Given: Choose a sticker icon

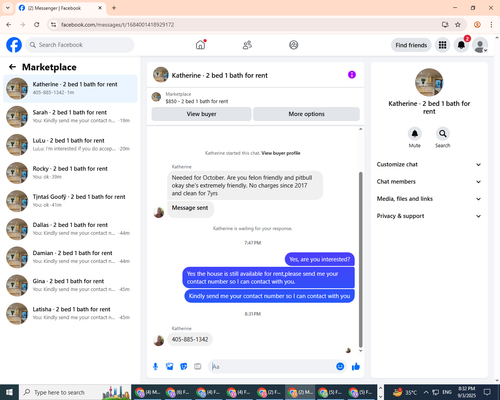Looking at the screenshot, I should pyautogui.click(x=184, y=367).
